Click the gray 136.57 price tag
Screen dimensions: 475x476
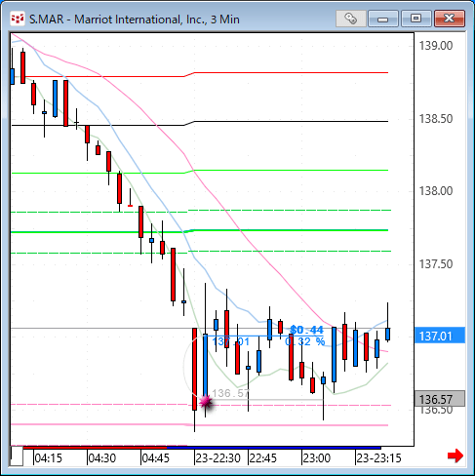click(440, 399)
